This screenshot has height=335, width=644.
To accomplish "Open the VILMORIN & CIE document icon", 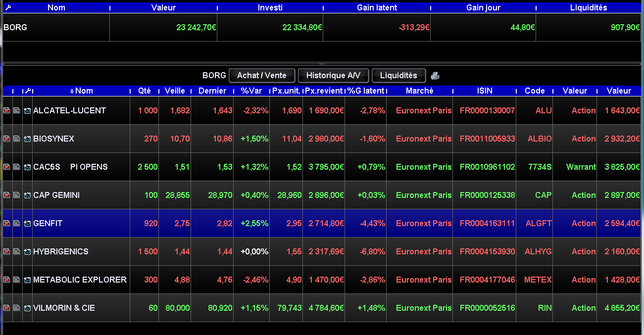I will coord(17,308).
